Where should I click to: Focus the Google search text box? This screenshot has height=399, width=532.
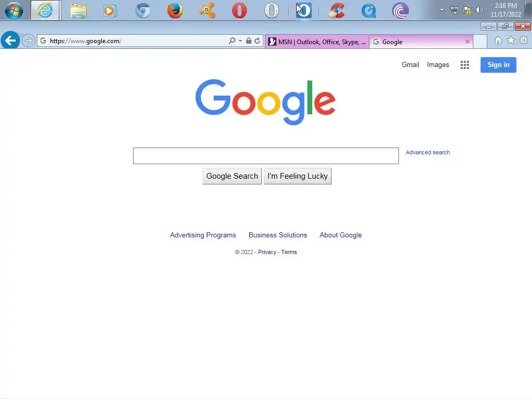tap(265, 156)
